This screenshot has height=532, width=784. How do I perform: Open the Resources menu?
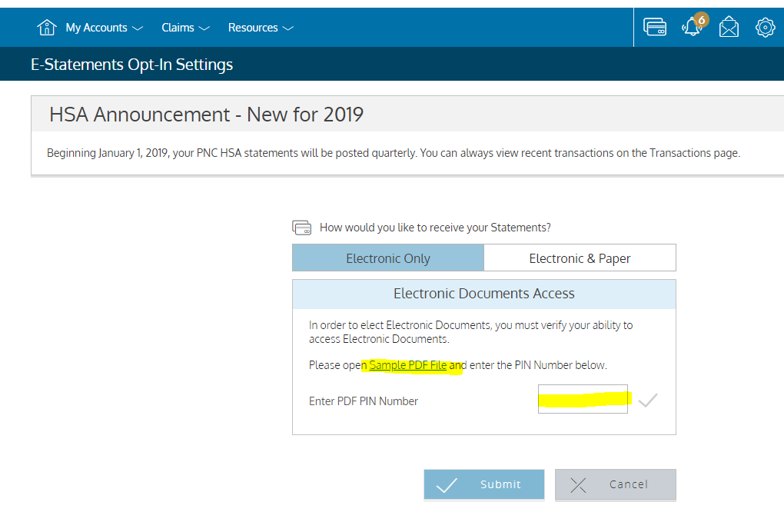click(253, 28)
